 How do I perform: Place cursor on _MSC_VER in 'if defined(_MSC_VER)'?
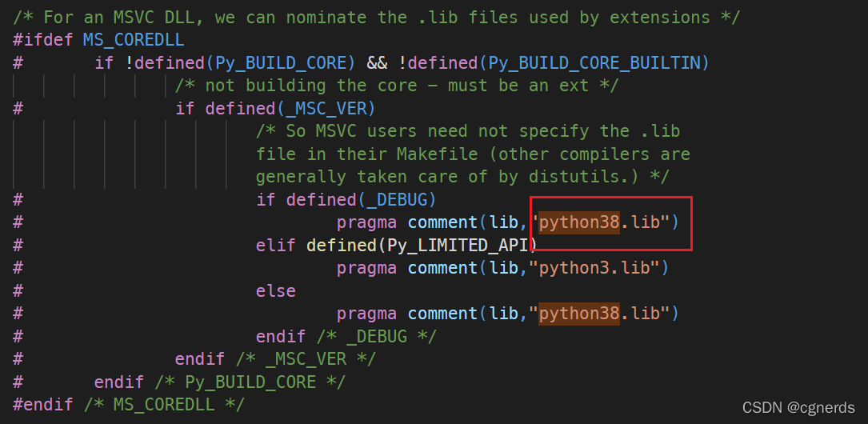326,109
